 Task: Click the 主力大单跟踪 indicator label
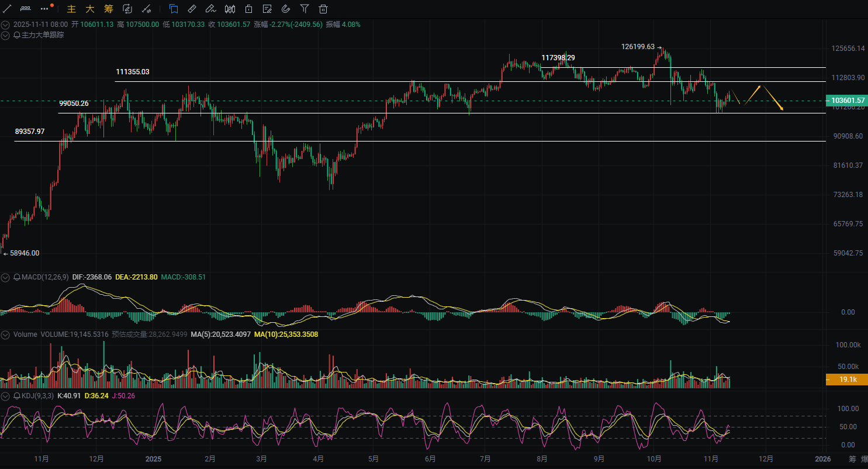(x=43, y=35)
